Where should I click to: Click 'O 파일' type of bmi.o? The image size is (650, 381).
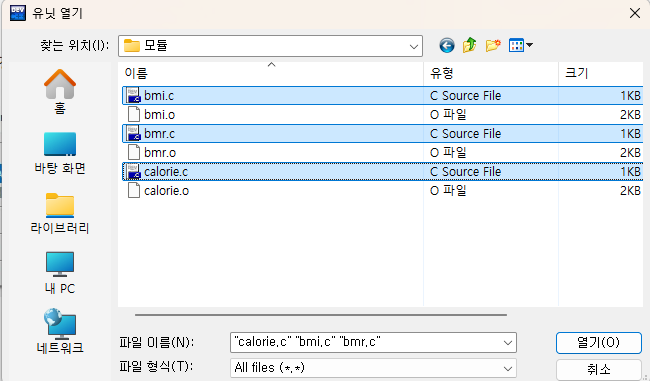click(448, 115)
